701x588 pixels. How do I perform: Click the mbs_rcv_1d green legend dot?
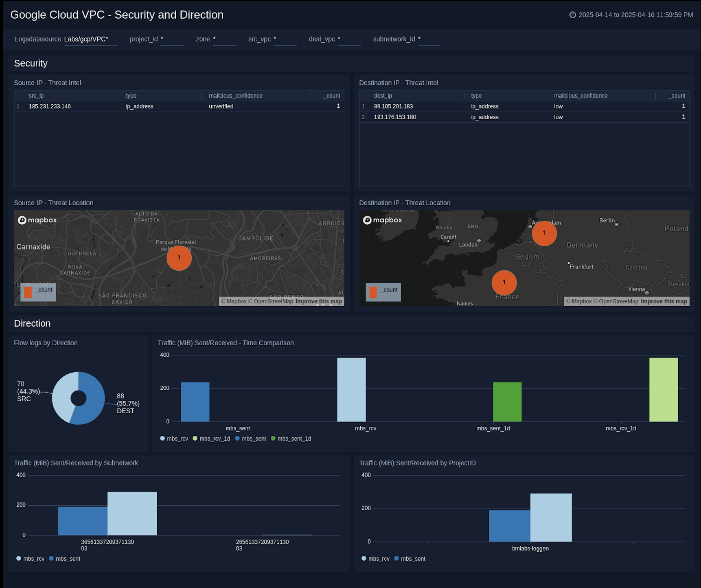(195, 439)
